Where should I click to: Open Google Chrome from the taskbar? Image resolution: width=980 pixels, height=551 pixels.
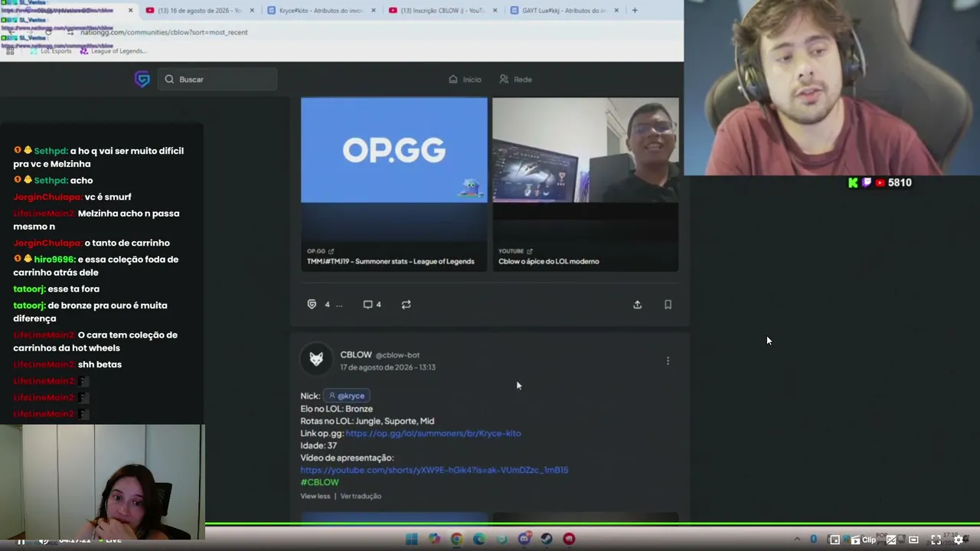456,539
